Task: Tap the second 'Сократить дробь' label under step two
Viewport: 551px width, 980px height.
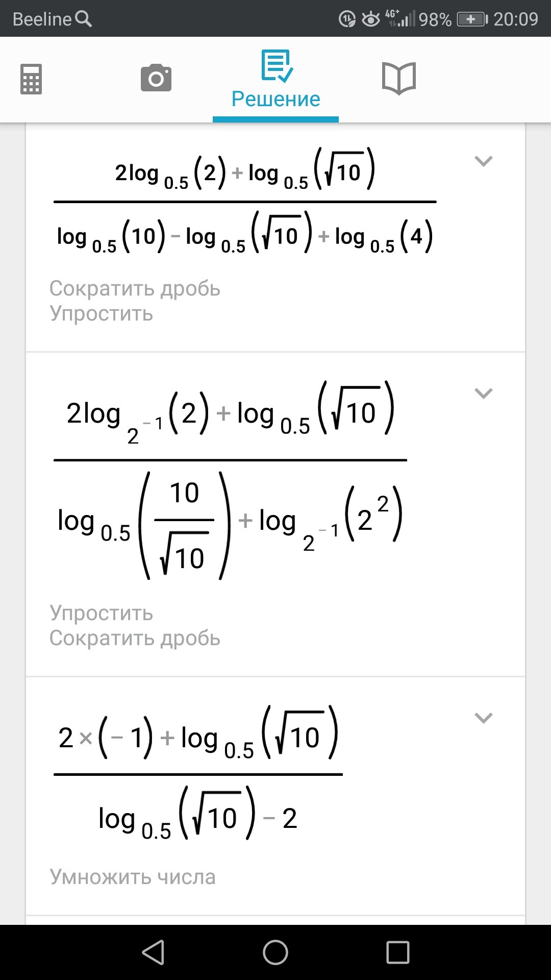Action: [x=135, y=638]
